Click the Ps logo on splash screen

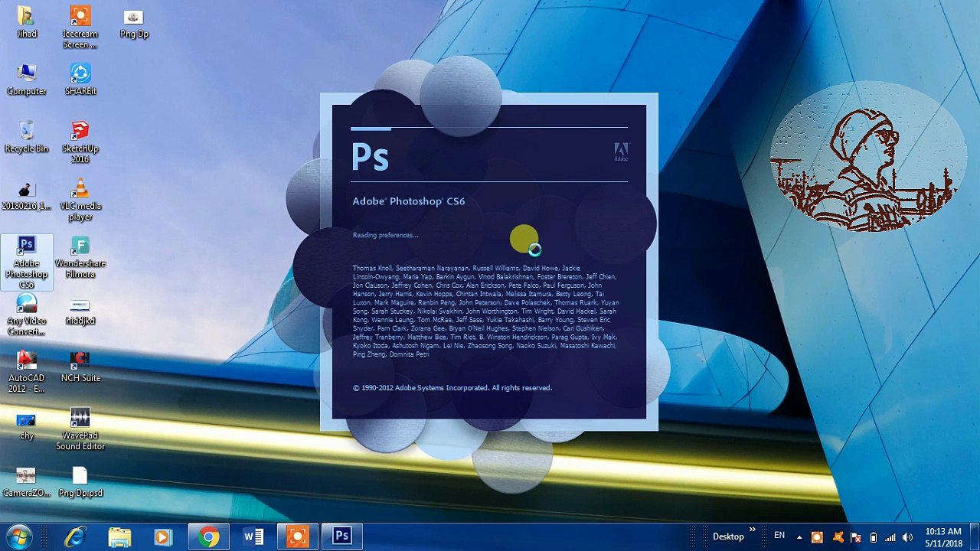pos(371,157)
